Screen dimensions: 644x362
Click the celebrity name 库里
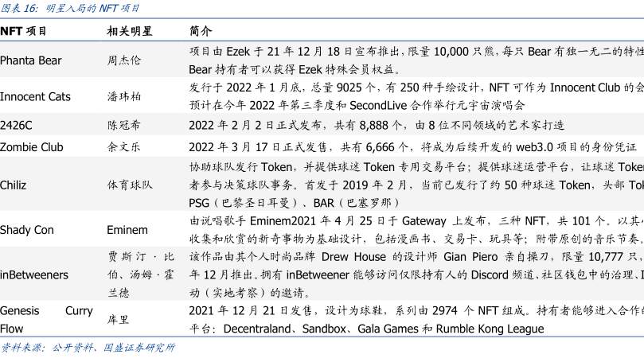[118, 318]
